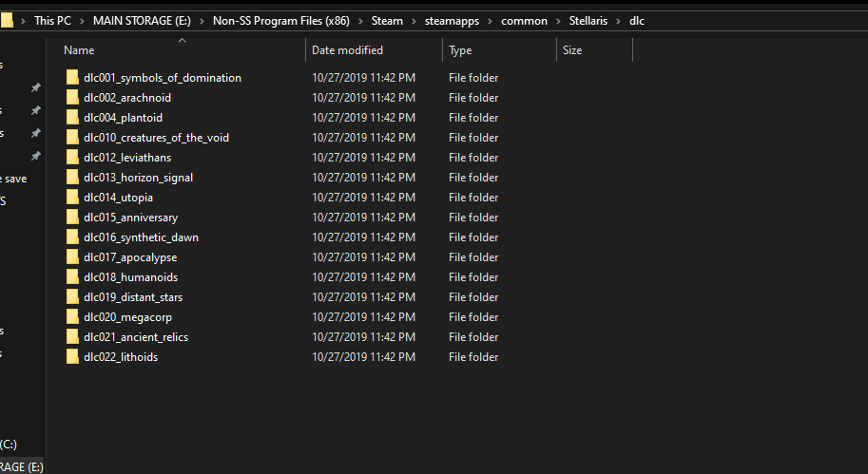Click the dlc018_humanoids folder icon

pos(73,277)
